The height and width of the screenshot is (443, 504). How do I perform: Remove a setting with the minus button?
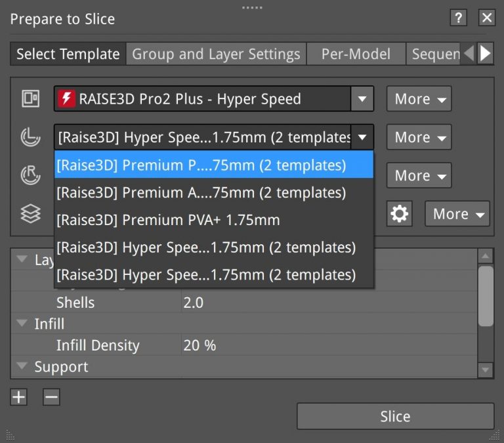pyautogui.click(x=51, y=397)
